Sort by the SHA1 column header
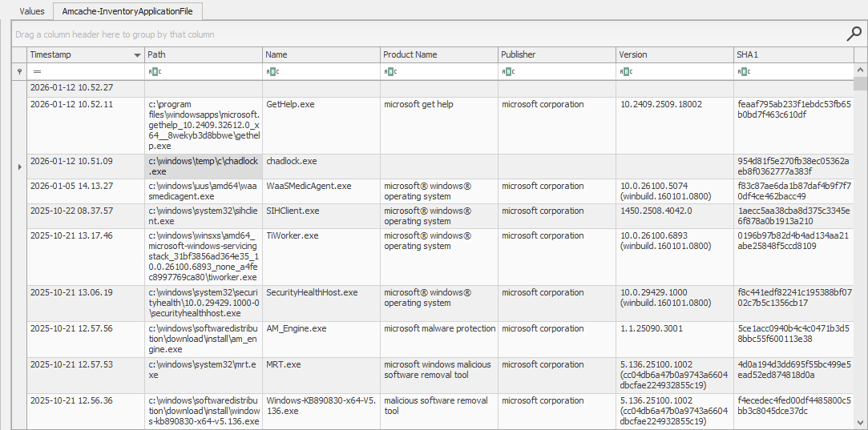Viewport: 868px width, 430px height. click(x=793, y=54)
